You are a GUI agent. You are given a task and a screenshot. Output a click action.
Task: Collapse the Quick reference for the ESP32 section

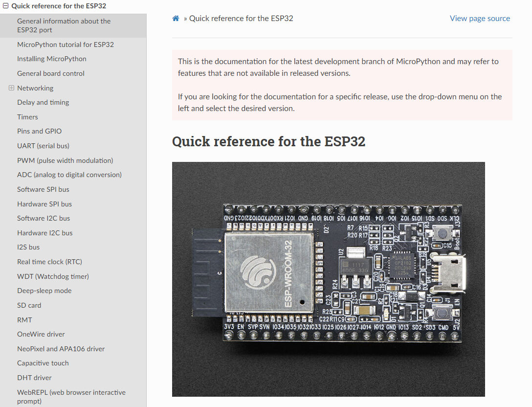click(x=5, y=6)
